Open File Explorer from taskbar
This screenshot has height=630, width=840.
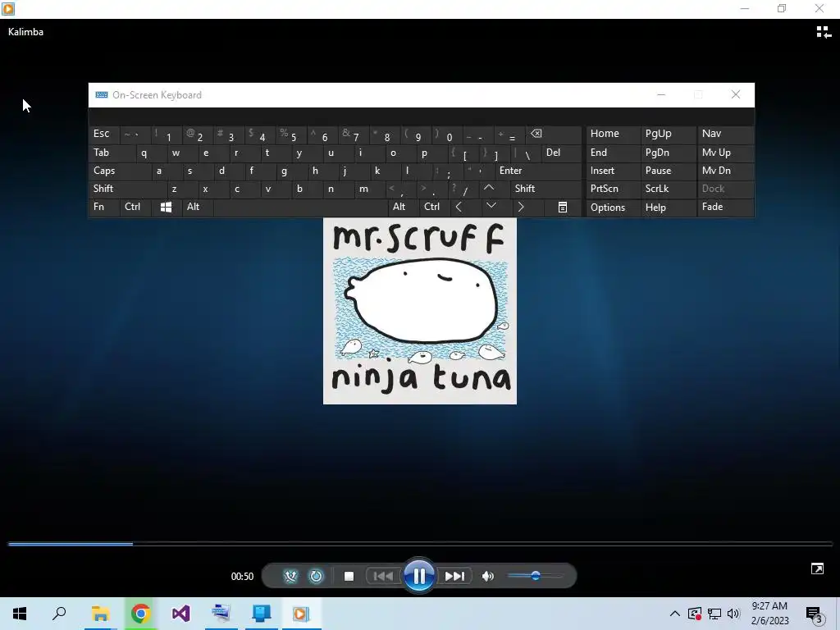click(x=100, y=614)
